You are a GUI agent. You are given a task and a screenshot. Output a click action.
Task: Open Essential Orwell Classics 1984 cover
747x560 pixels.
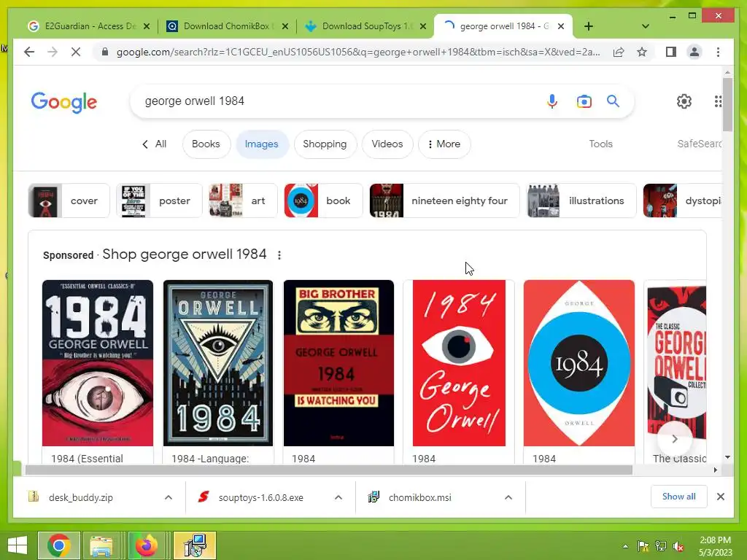[98, 363]
